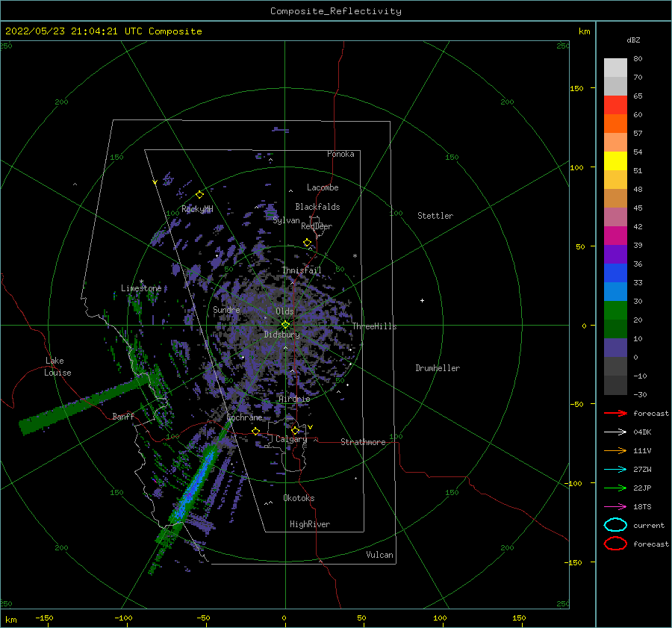The image size is (672, 628).
Task: Click the yellow diamond marker near RockyMH
Action: pos(199,195)
